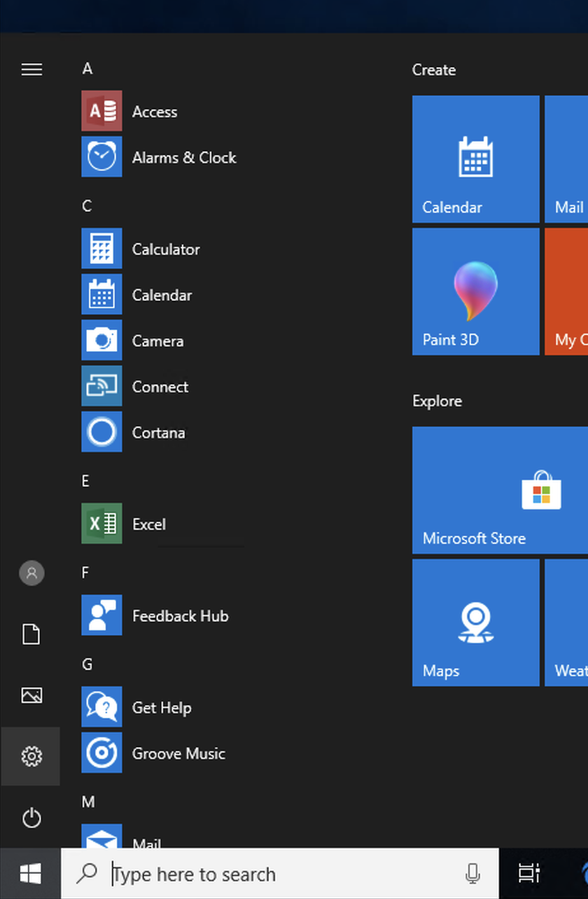Open the Connect app icon

pyautogui.click(x=102, y=386)
